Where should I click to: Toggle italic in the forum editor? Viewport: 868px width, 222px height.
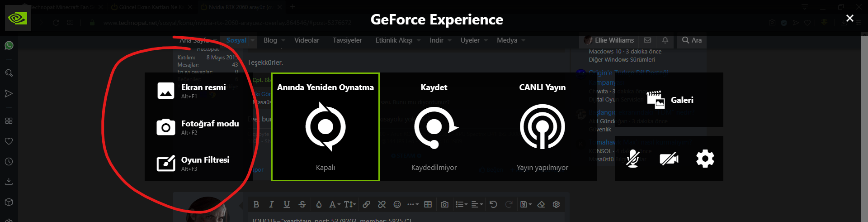pyautogui.click(x=271, y=204)
